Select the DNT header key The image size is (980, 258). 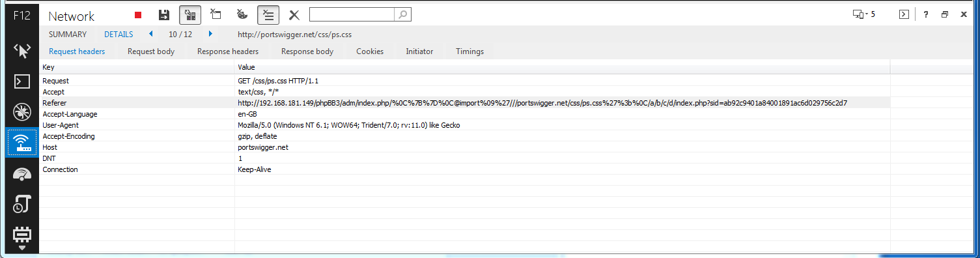tap(49, 158)
